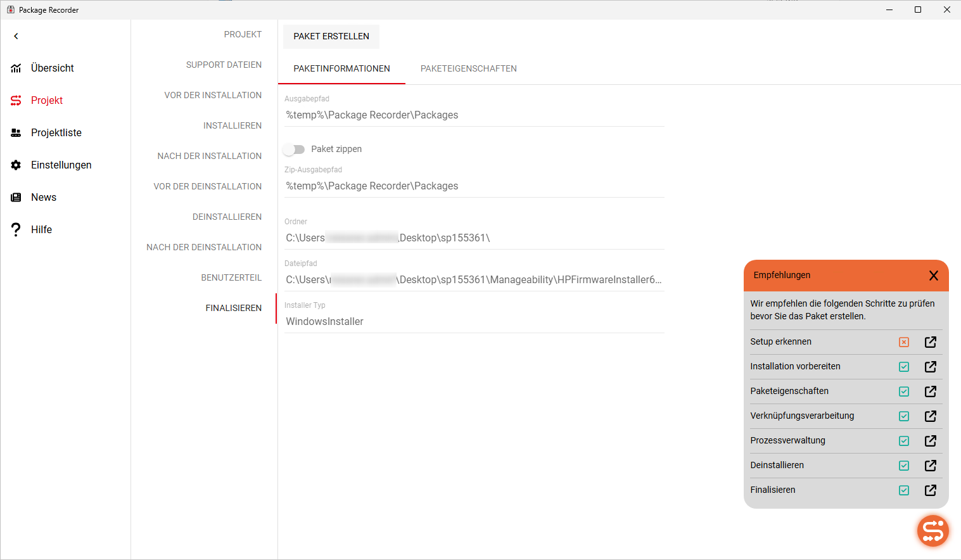The image size is (961, 560).
Task: Open Einstellungen gear icon
Action: (x=16, y=165)
